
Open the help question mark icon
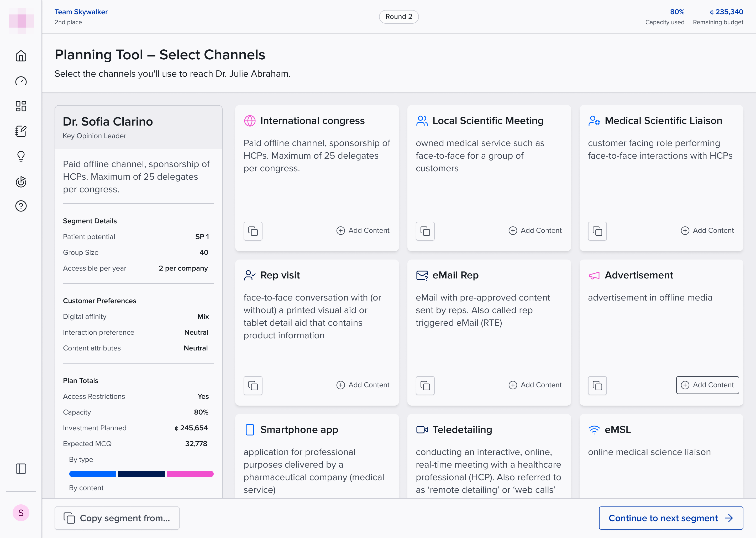(21, 206)
